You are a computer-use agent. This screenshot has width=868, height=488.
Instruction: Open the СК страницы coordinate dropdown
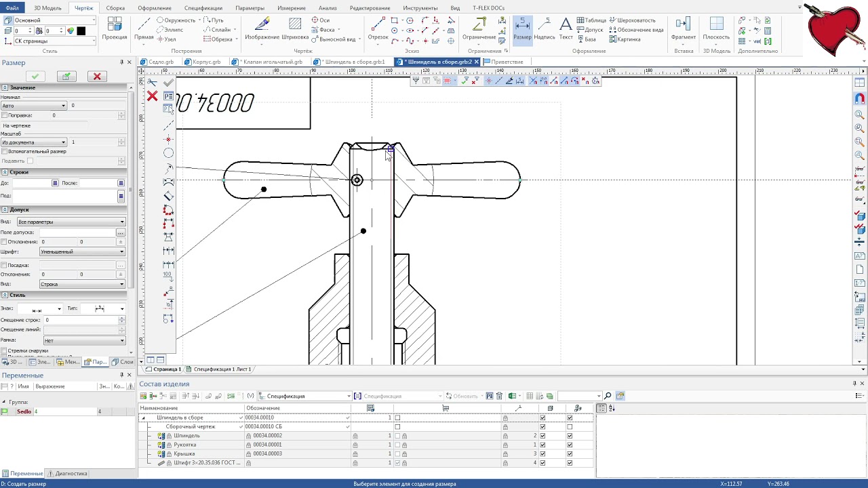pos(56,41)
